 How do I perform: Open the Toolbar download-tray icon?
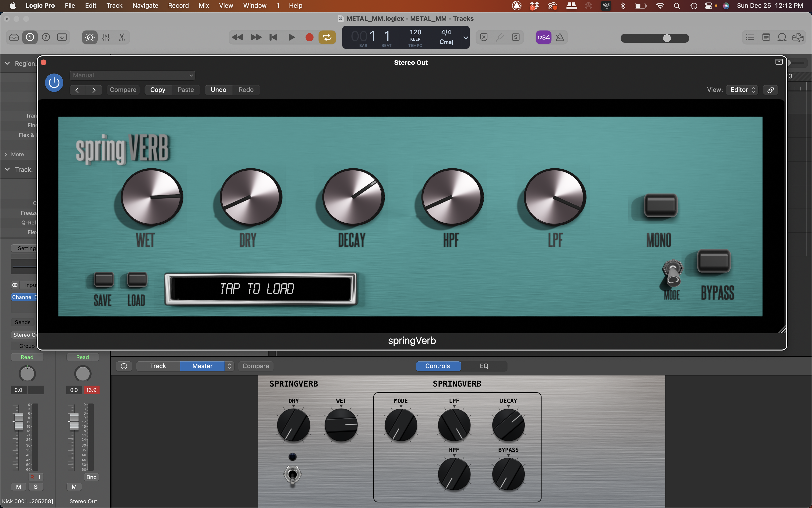(x=62, y=37)
